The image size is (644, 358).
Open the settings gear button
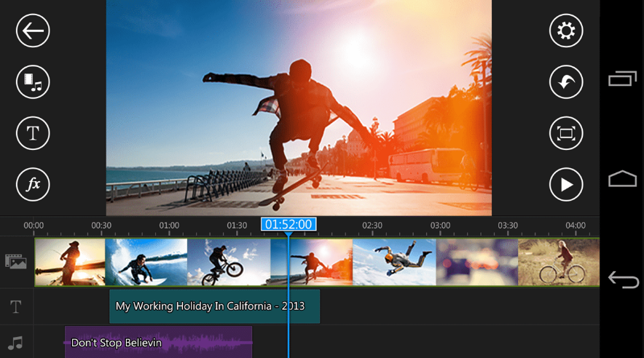coord(566,31)
